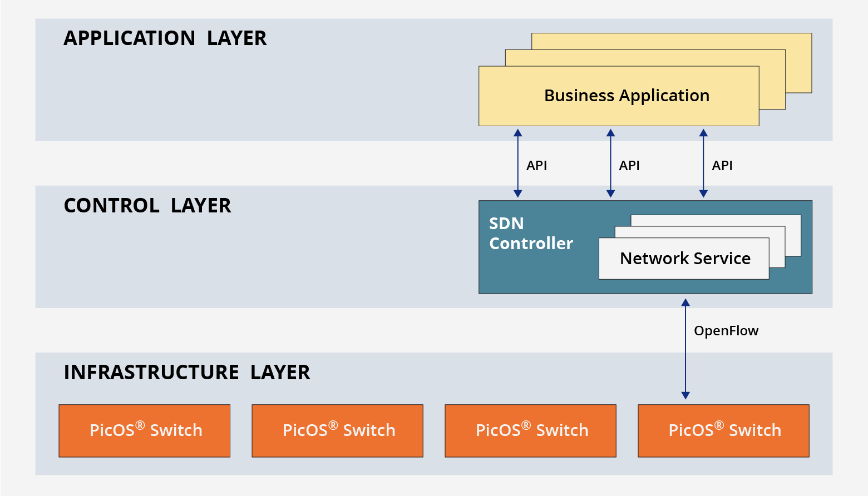
Task: Select the SDN Controller label
Action: point(530,234)
